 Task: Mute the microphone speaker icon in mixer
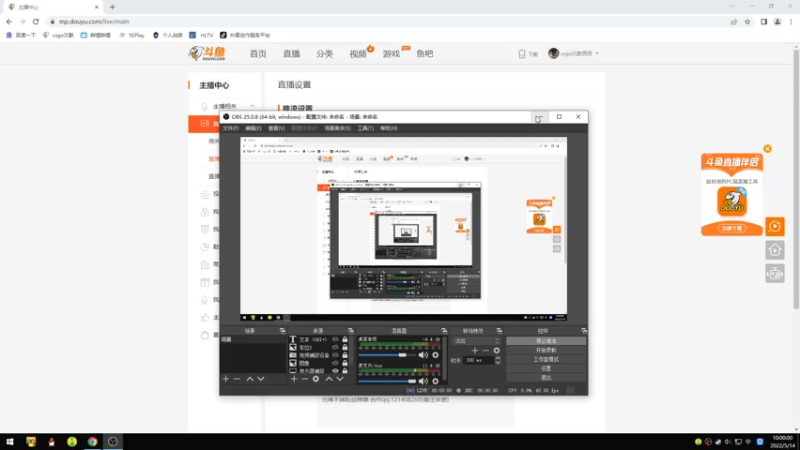[x=423, y=381]
